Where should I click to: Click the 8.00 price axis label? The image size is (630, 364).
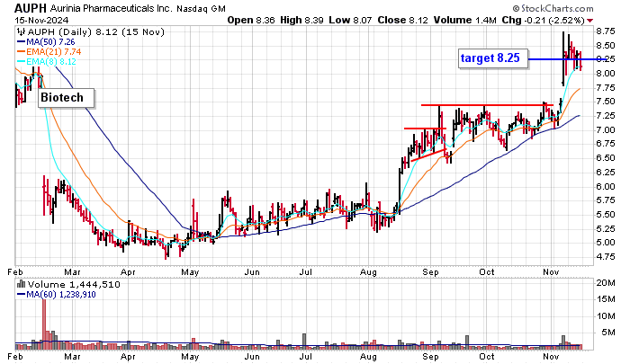[x=606, y=74]
